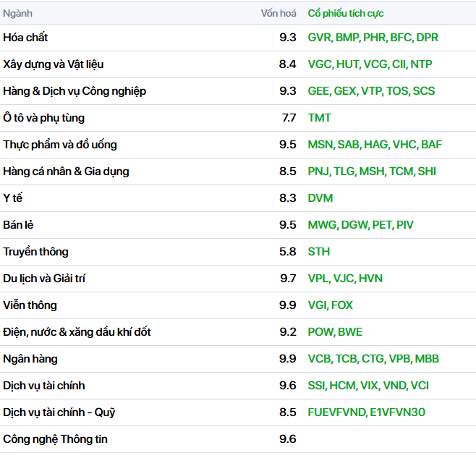Open the Ngân hàng sector
Viewport: 476px width, 453px height.
coord(30,359)
